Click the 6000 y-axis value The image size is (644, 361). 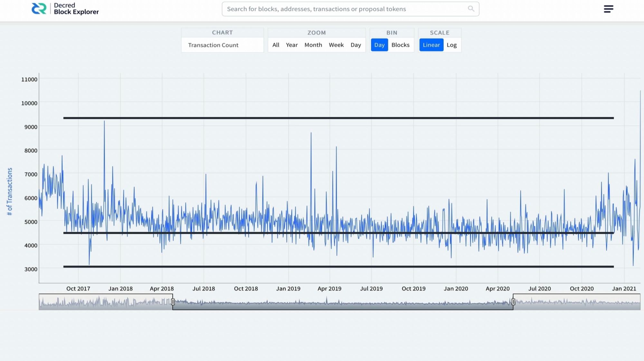31,198
